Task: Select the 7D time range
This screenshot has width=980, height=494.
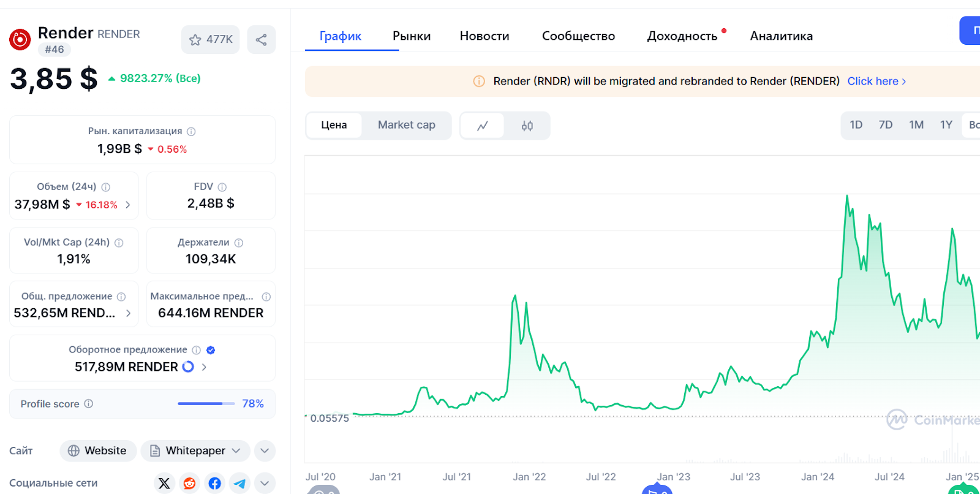Action: pos(886,125)
